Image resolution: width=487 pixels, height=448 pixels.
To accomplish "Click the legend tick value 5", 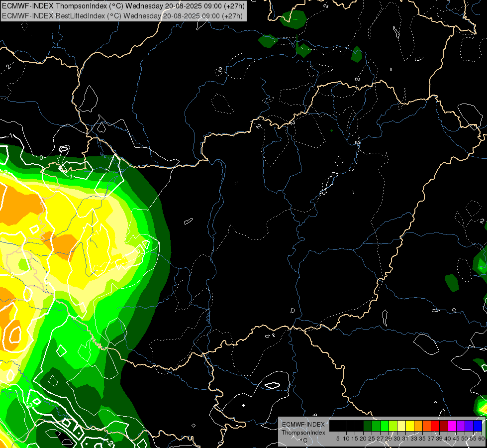I will (338, 439).
